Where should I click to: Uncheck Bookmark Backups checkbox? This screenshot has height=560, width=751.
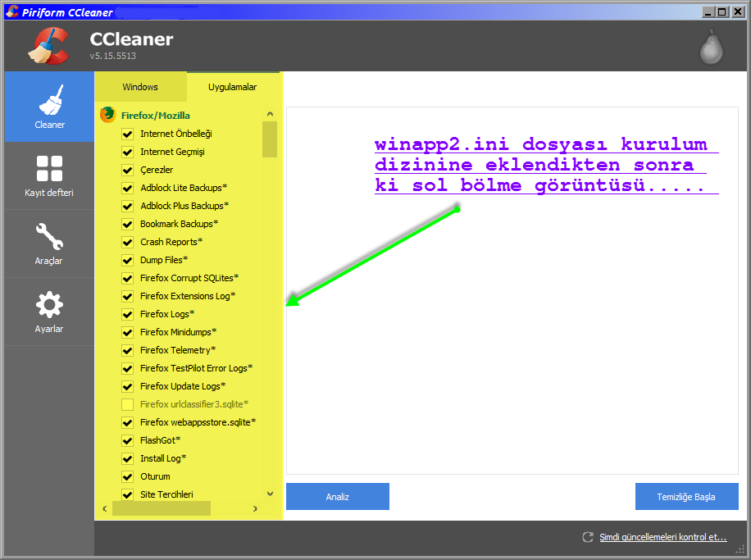[x=127, y=224]
